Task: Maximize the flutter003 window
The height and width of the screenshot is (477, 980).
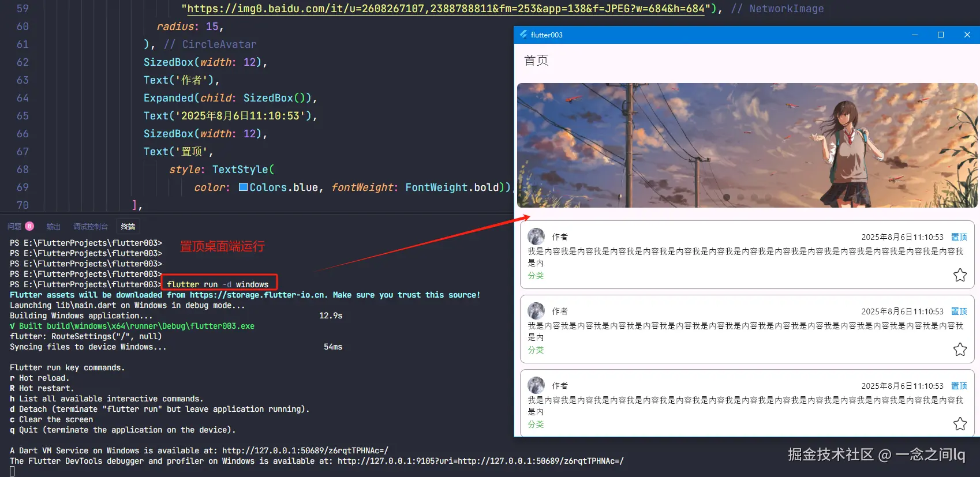Action: [941, 35]
